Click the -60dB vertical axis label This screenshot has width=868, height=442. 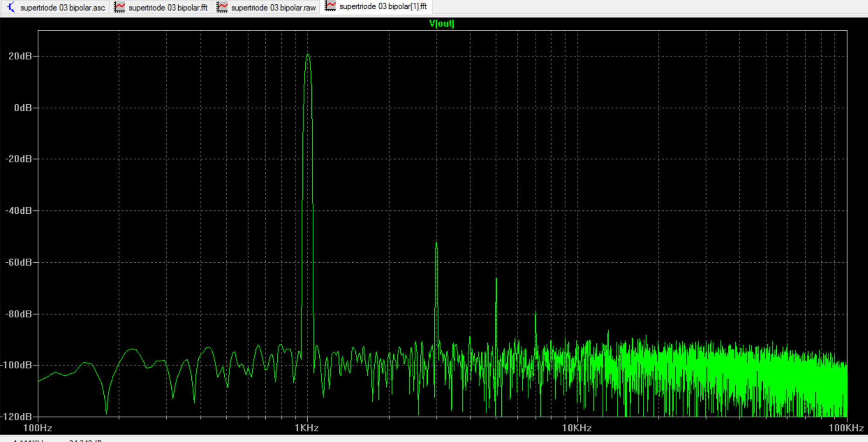(x=19, y=262)
